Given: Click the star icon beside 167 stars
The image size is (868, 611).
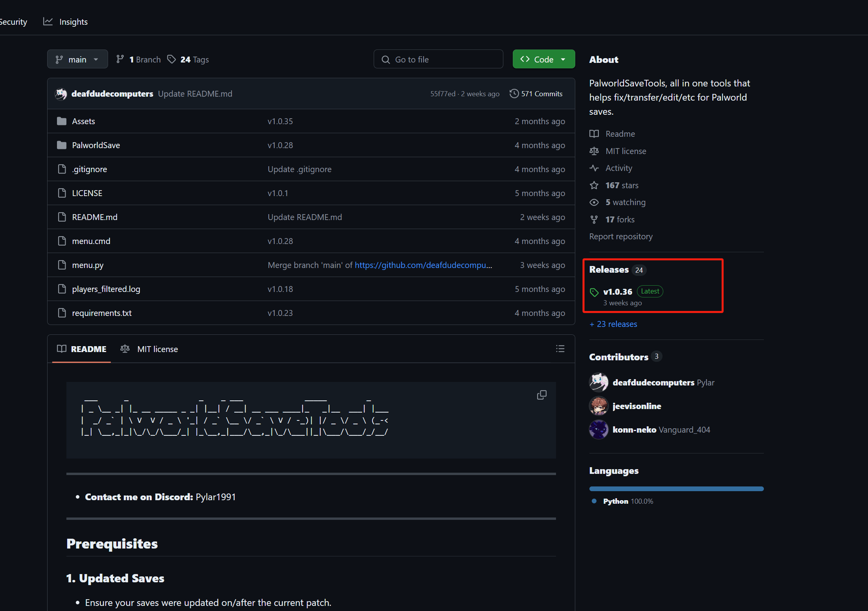Looking at the screenshot, I should (594, 185).
